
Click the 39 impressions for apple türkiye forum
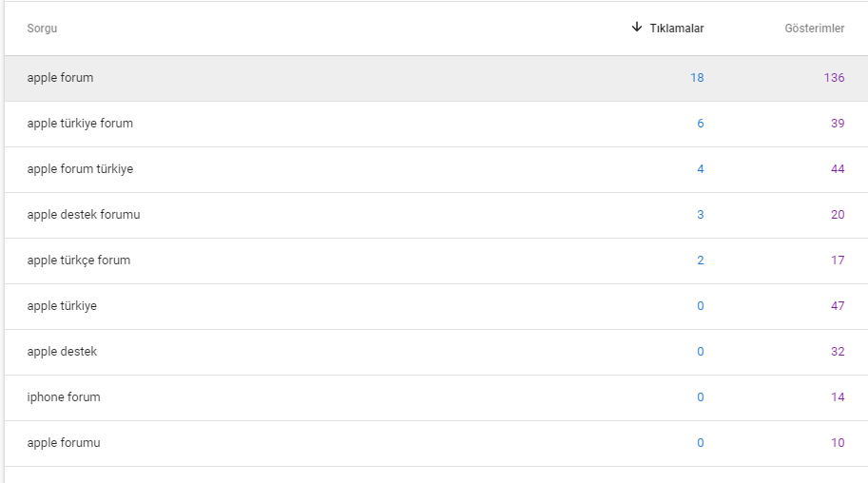click(x=838, y=123)
